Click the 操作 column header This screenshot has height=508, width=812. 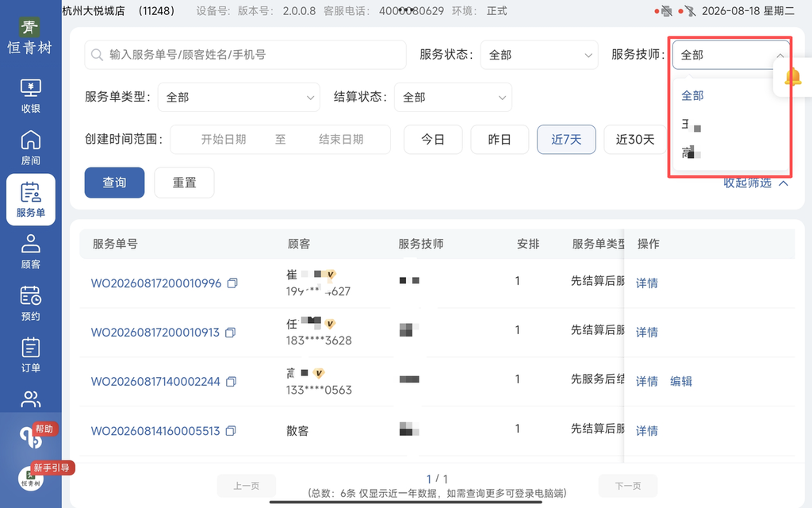pyautogui.click(x=649, y=244)
